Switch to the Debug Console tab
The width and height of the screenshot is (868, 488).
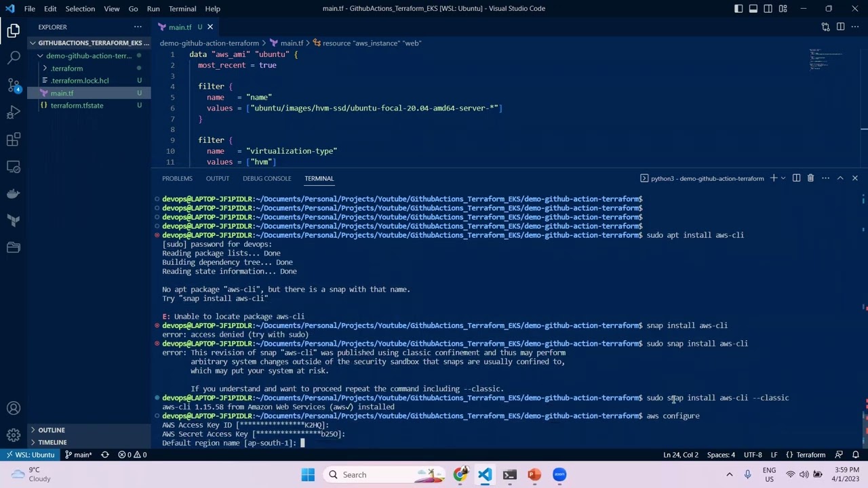267,178
